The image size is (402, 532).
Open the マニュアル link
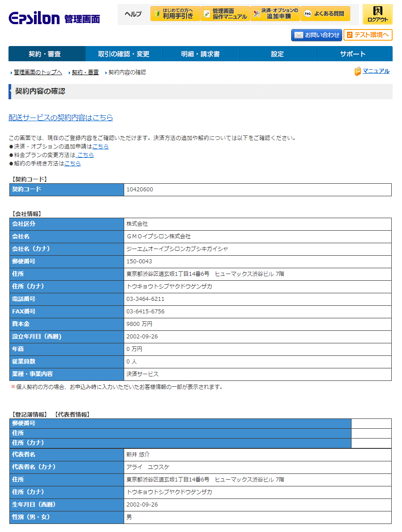click(x=376, y=71)
